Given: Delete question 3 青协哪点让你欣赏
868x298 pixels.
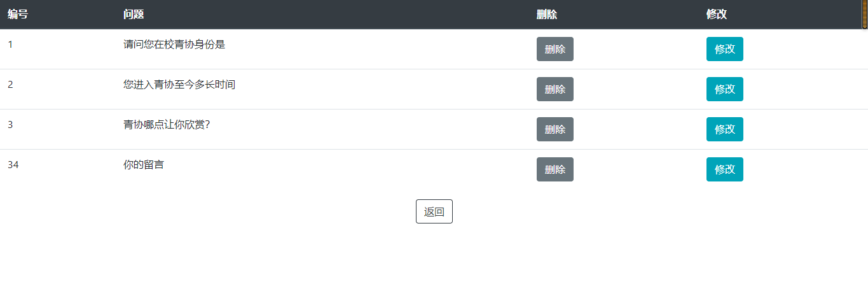Looking at the screenshot, I should click(555, 129).
